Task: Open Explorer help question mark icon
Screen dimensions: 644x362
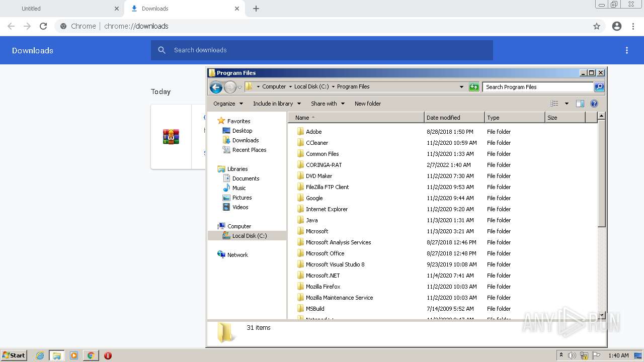Action: click(594, 104)
